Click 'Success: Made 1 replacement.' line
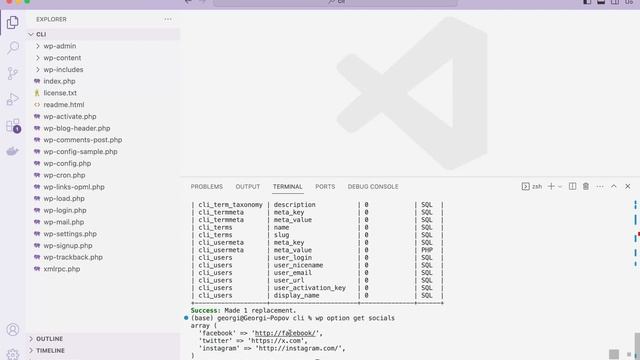640x360 pixels. 243,311
